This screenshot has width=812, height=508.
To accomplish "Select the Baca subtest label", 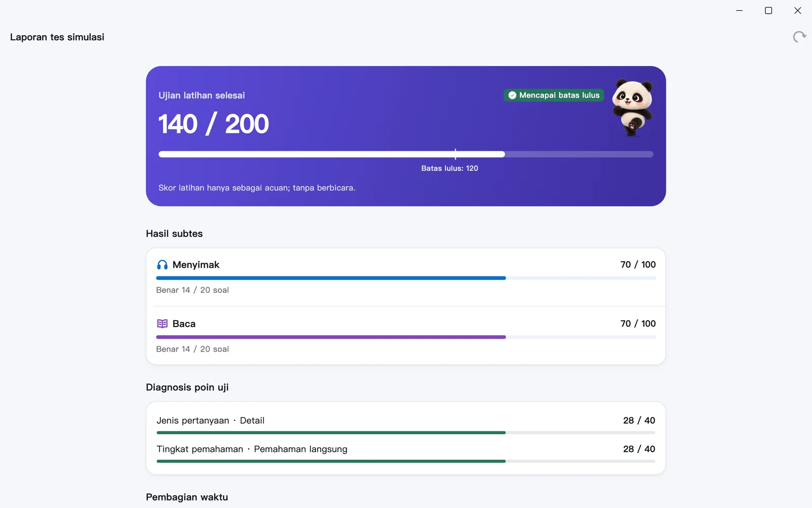I will 184,324.
